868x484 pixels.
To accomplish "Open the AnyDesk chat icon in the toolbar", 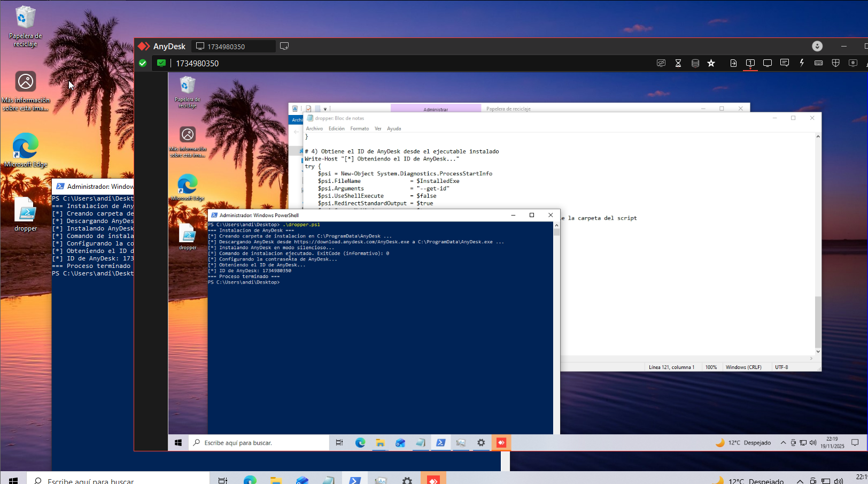I will (x=785, y=63).
